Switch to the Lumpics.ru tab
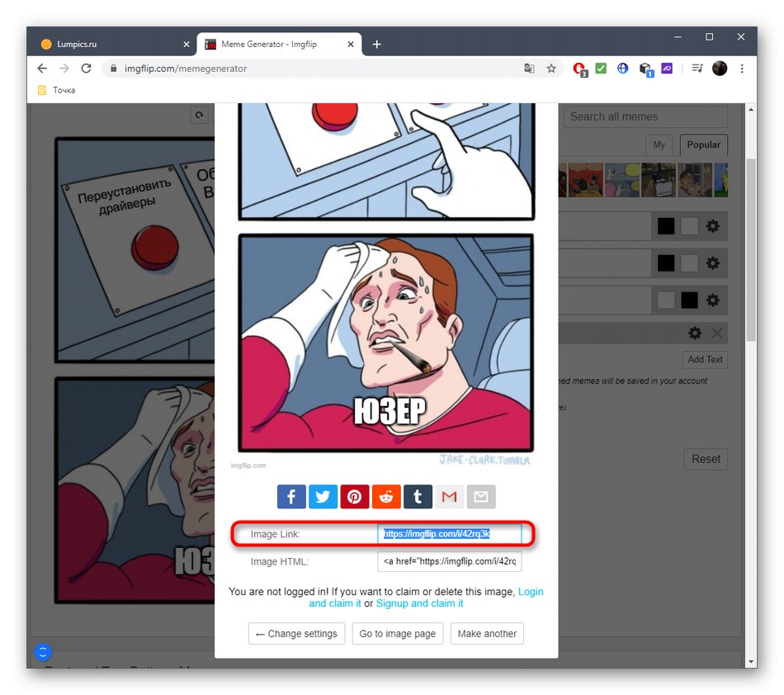Viewport: 784px width, 695px height. pos(111,44)
